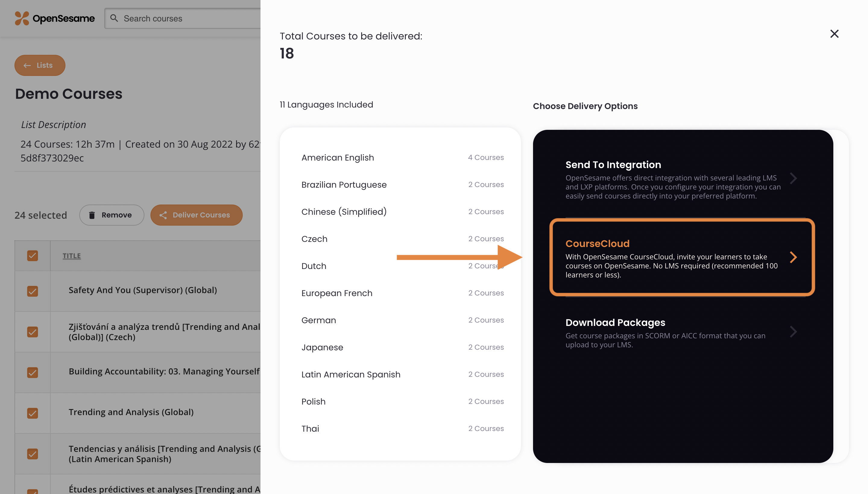The width and height of the screenshot is (868, 494).
Task: Click Safety And You (Supervisor) (Global) title
Action: pyautogui.click(x=143, y=290)
